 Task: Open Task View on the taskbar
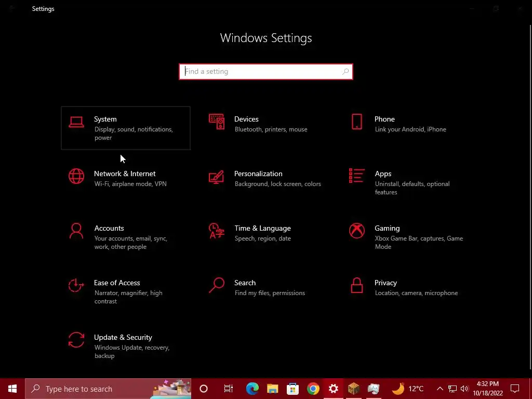[x=229, y=389]
